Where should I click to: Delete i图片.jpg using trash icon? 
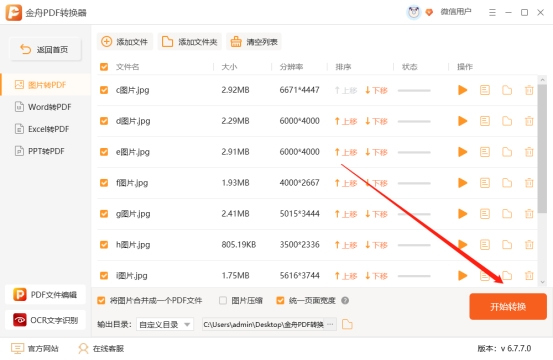529,275
